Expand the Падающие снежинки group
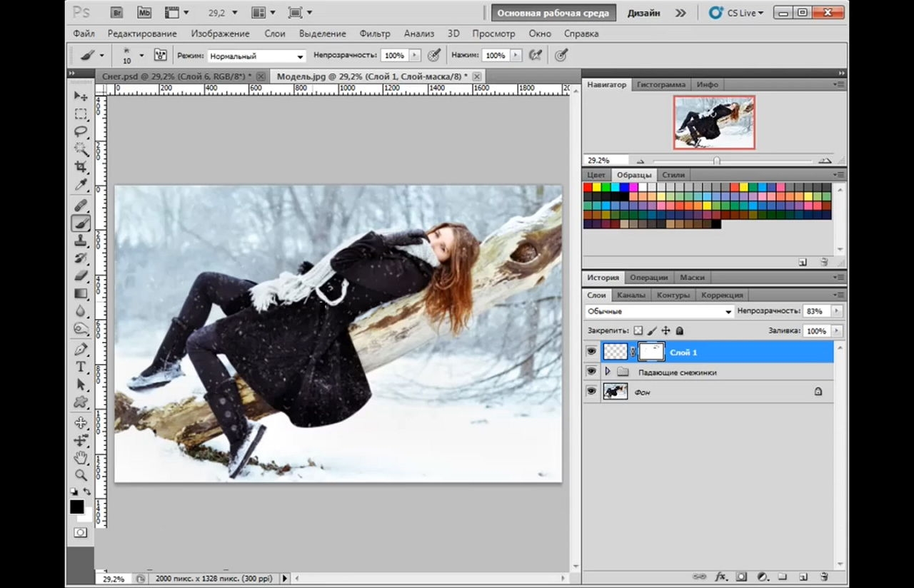Screen dimensions: 914x588 click(x=608, y=372)
